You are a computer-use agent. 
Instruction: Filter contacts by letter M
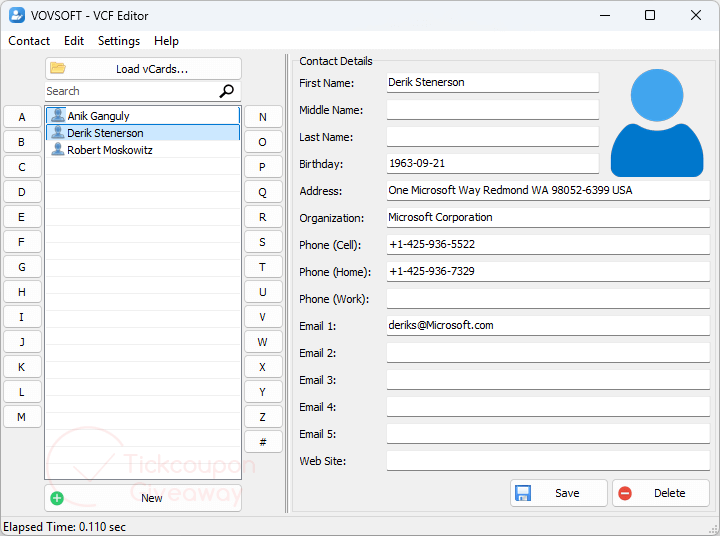pos(22,417)
